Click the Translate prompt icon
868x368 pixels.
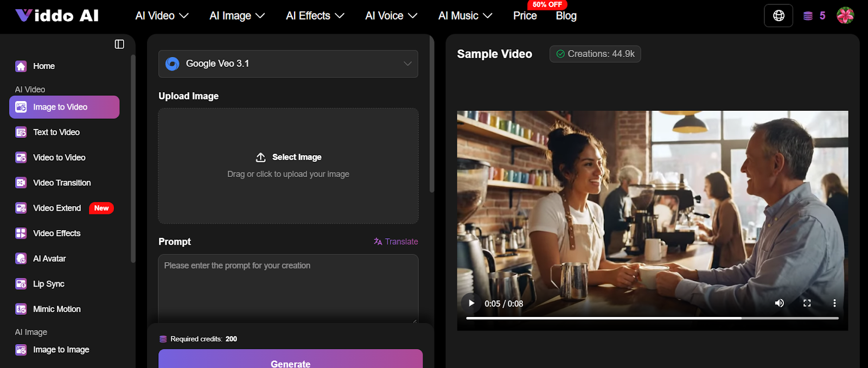click(378, 242)
